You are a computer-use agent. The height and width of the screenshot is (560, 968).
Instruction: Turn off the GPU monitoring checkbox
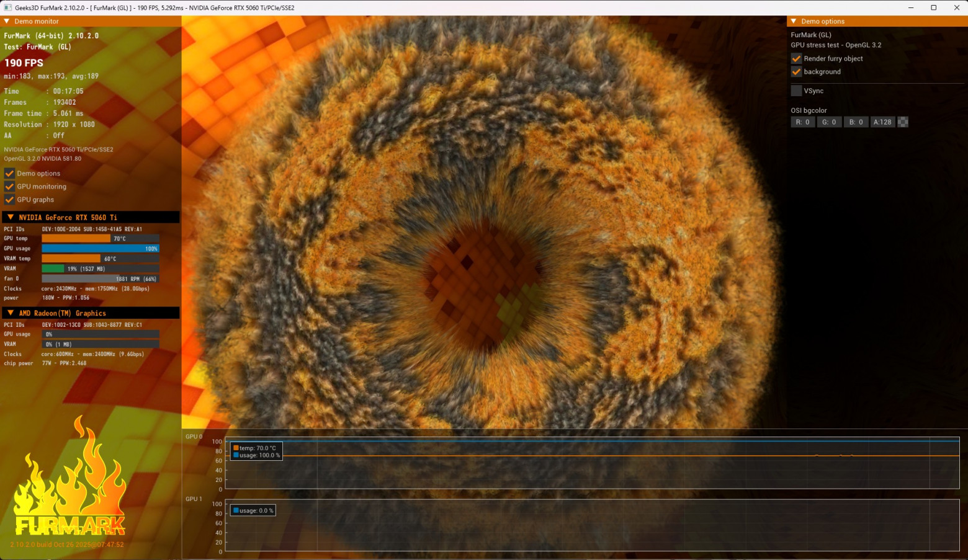pyautogui.click(x=9, y=187)
